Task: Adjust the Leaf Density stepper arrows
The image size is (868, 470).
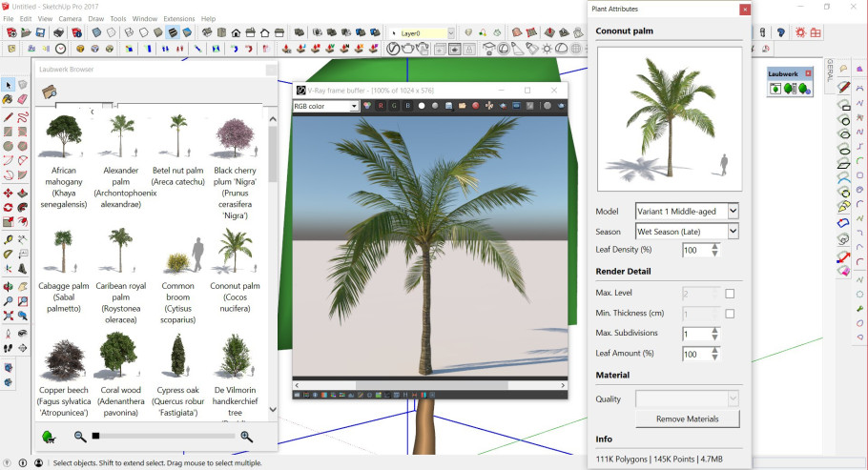Action: (714, 250)
